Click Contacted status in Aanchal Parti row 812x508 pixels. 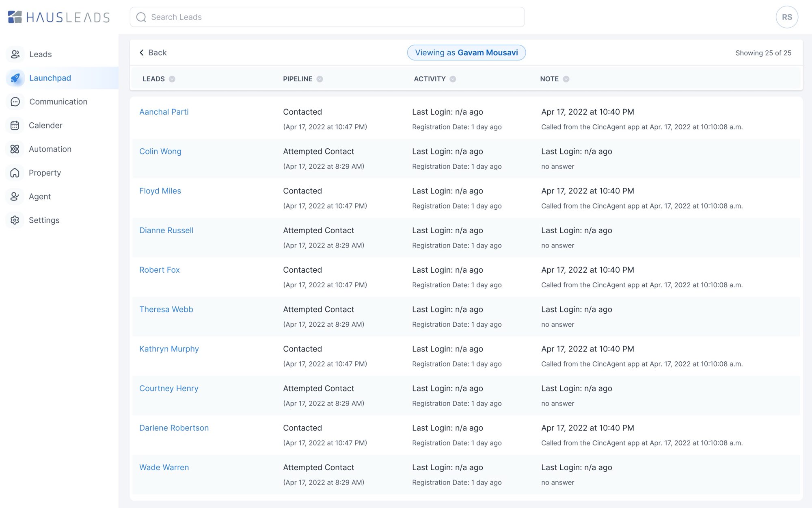tap(302, 112)
